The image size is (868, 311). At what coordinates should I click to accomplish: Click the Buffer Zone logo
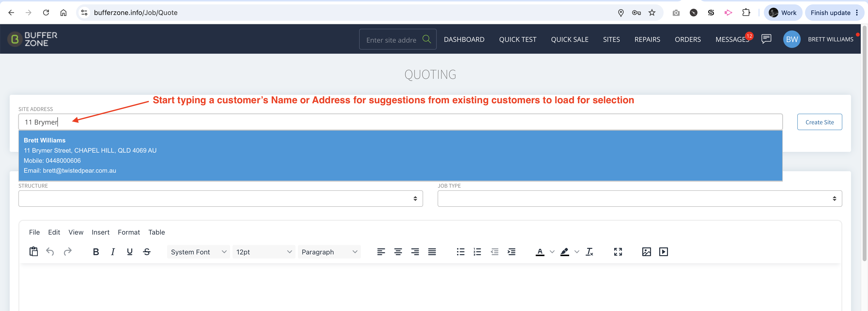click(x=33, y=39)
